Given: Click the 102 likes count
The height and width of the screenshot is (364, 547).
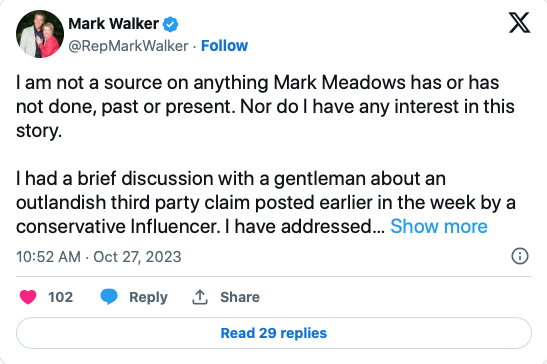Looking at the screenshot, I should (60, 297).
